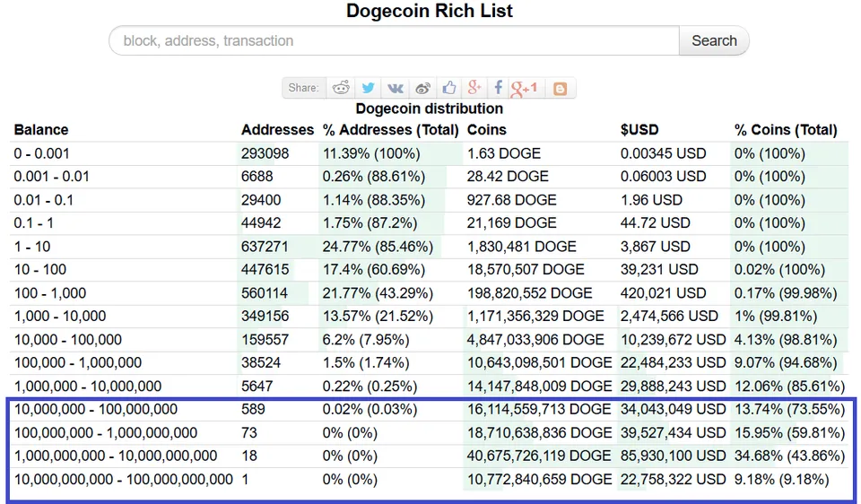This screenshot has height=504, width=861.
Task: Select the 100,000 - 1,000,000 balance cell
Action: tap(77, 363)
